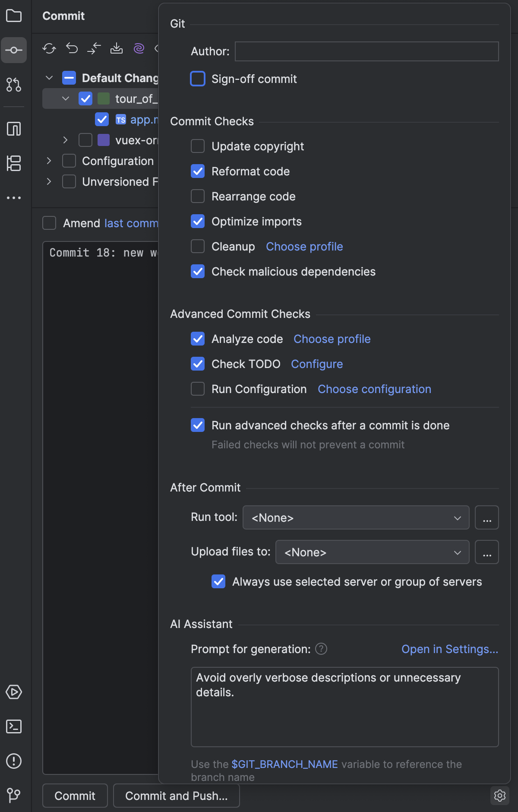Enable Rearrange code checkbox
The width and height of the screenshot is (518, 812).
[198, 196]
